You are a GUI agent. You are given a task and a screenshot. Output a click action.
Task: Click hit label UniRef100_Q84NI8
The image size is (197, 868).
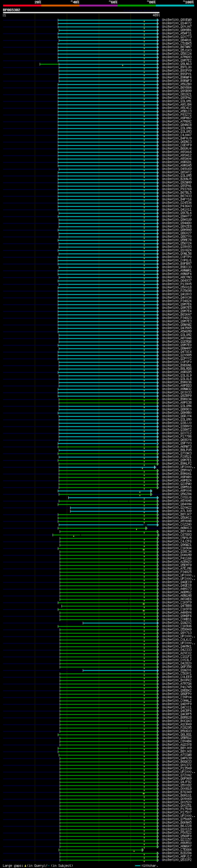click(x=177, y=125)
